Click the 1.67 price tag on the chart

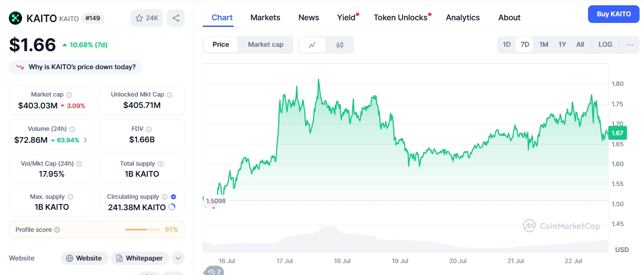617,133
